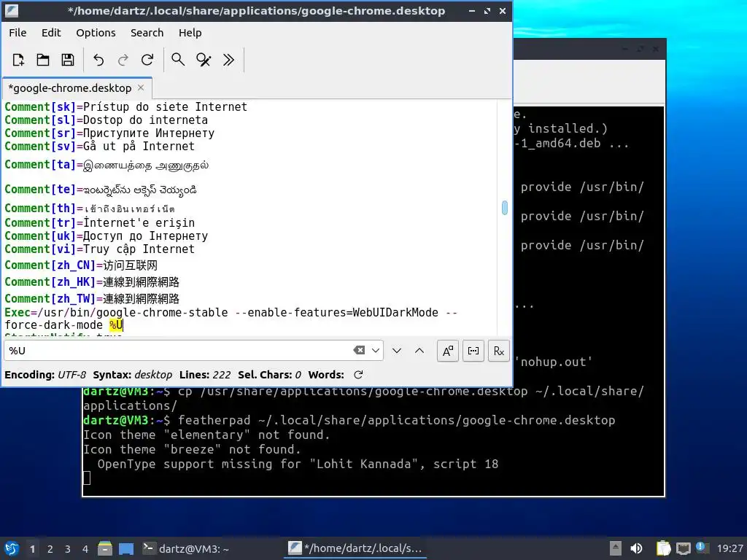The width and height of the screenshot is (747, 560).
Task: Click the Comment[zh_CN] line
Action: pos(81,265)
